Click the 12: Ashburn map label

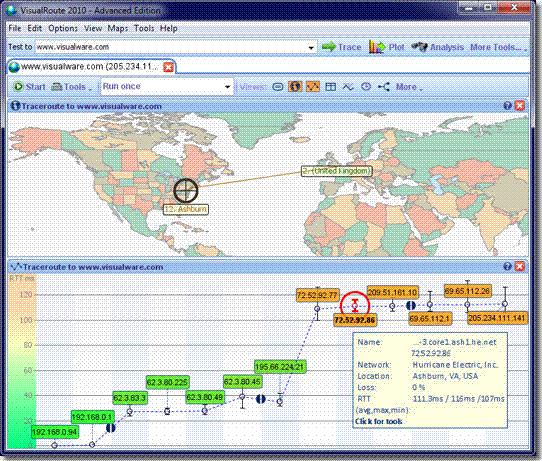tap(186, 209)
